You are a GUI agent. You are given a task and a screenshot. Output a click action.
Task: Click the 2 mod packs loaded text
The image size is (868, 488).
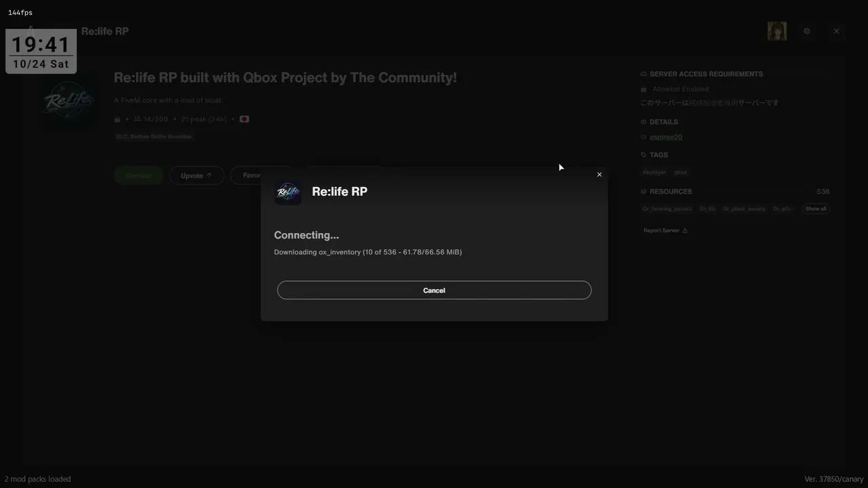37,479
